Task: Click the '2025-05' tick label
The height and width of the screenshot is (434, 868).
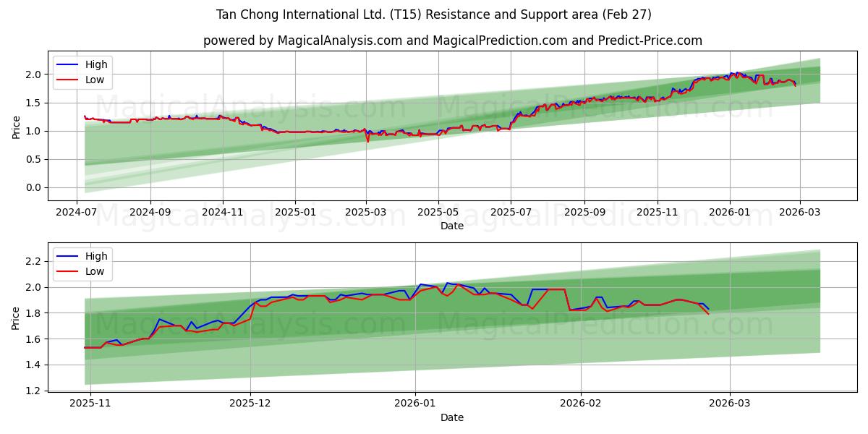Action: pos(438,213)
